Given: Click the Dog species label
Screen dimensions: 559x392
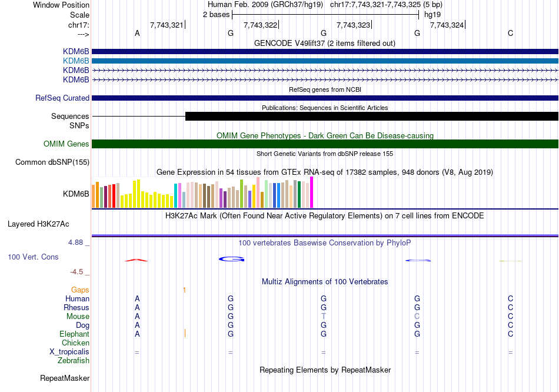Looking at the screenshot, I should pos(82,325).
